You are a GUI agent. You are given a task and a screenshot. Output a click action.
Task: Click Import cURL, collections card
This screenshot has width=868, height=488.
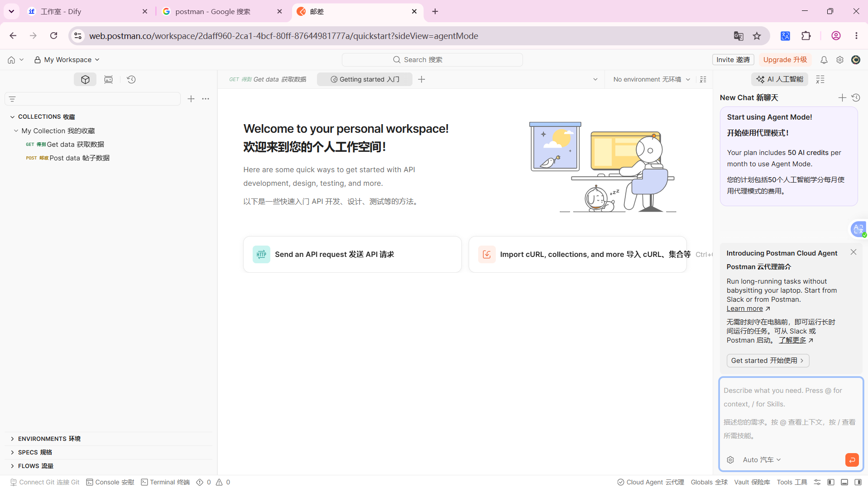point(578,254)
